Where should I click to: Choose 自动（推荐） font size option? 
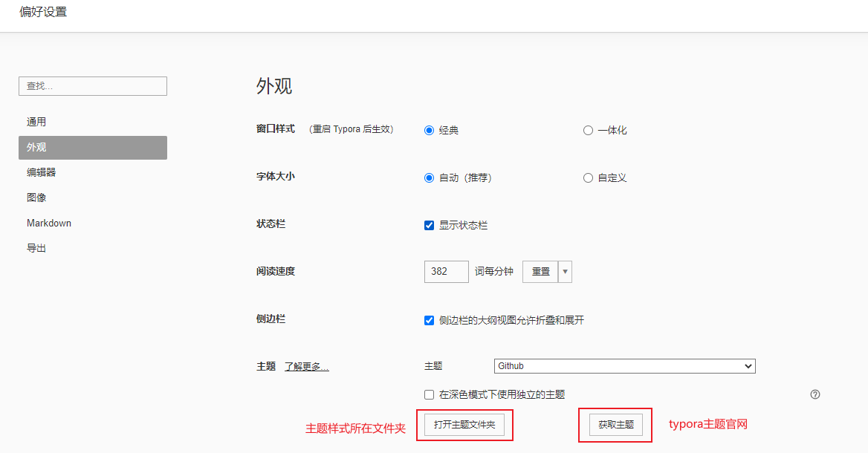coord(429,177)
